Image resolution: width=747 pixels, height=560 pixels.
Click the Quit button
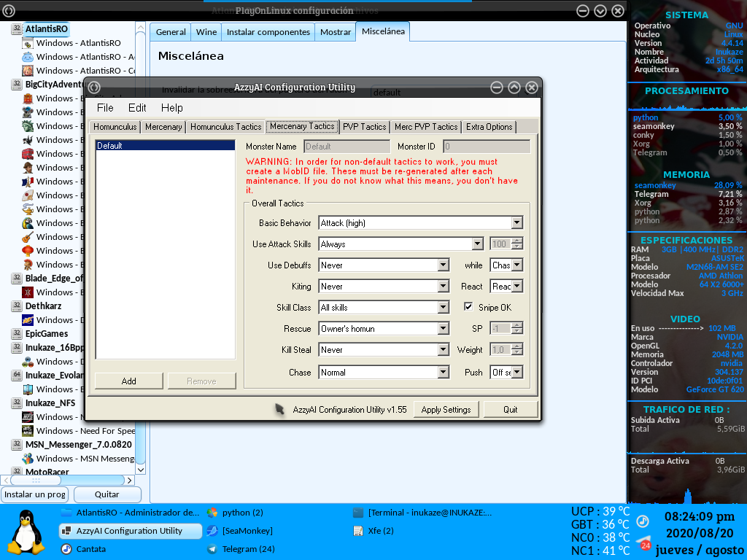510,410
